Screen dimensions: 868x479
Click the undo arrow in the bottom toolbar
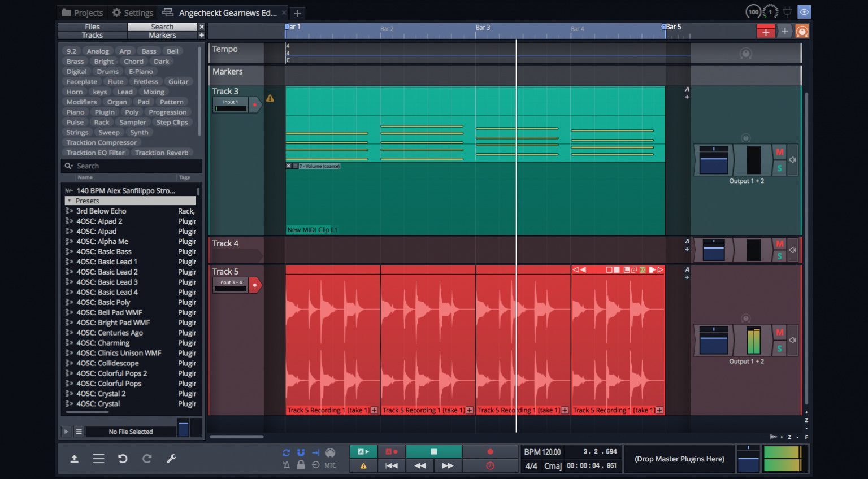[124, 459]
